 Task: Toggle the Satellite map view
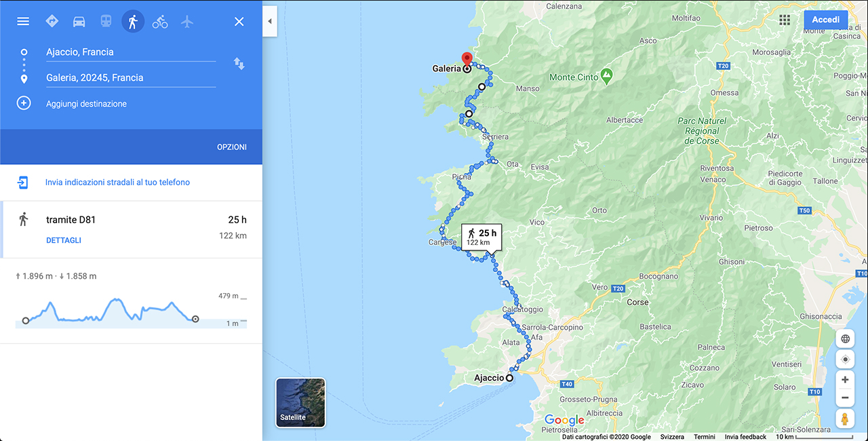(x=300, y=402)
